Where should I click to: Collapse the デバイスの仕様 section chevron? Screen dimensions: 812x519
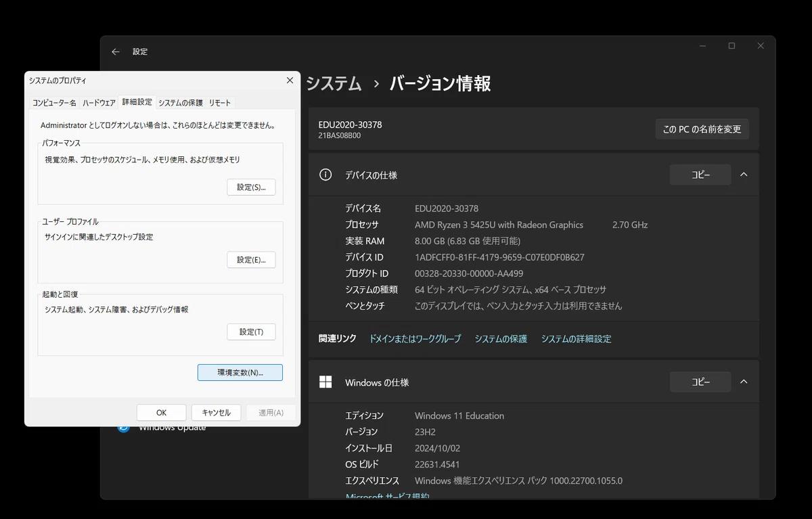click(744, 175)
